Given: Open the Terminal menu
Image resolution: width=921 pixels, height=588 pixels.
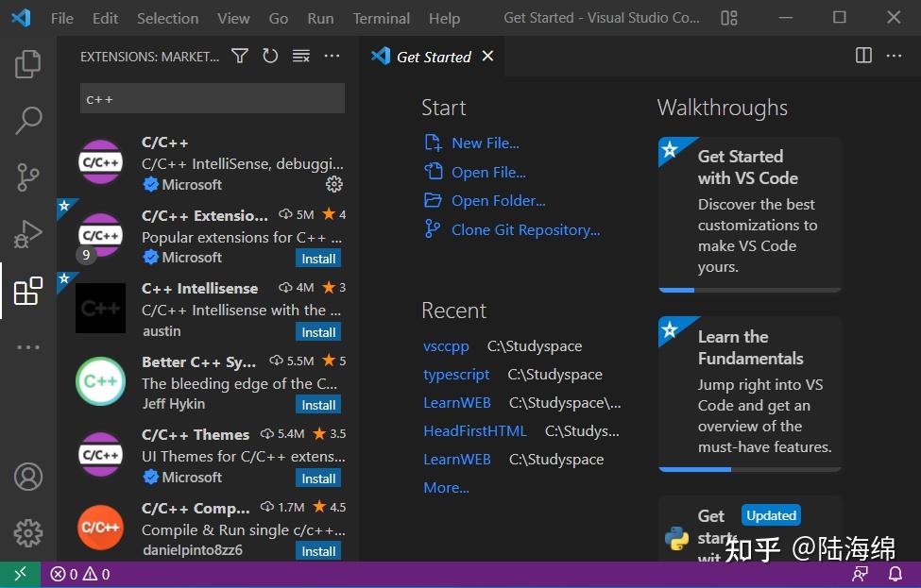Looking at the screenshot, I should (x=381, y=17).
